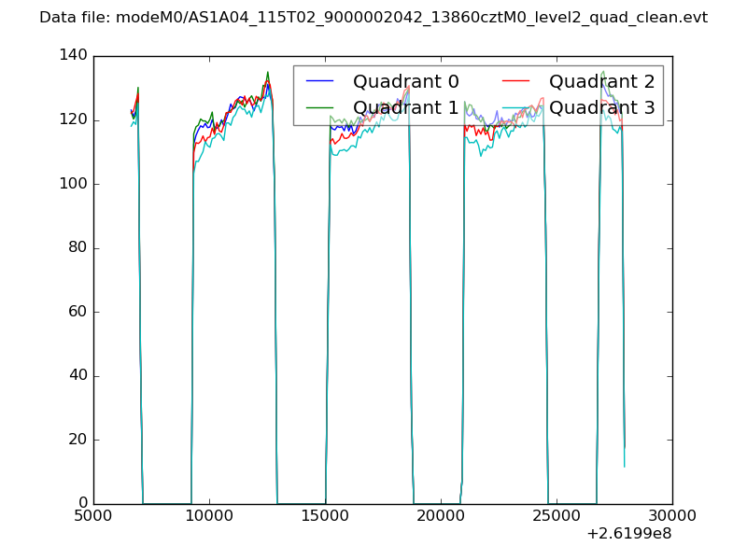Click the x-axis tick label 5000
This screenshot has height=560, width=747.
coord(93,516)
